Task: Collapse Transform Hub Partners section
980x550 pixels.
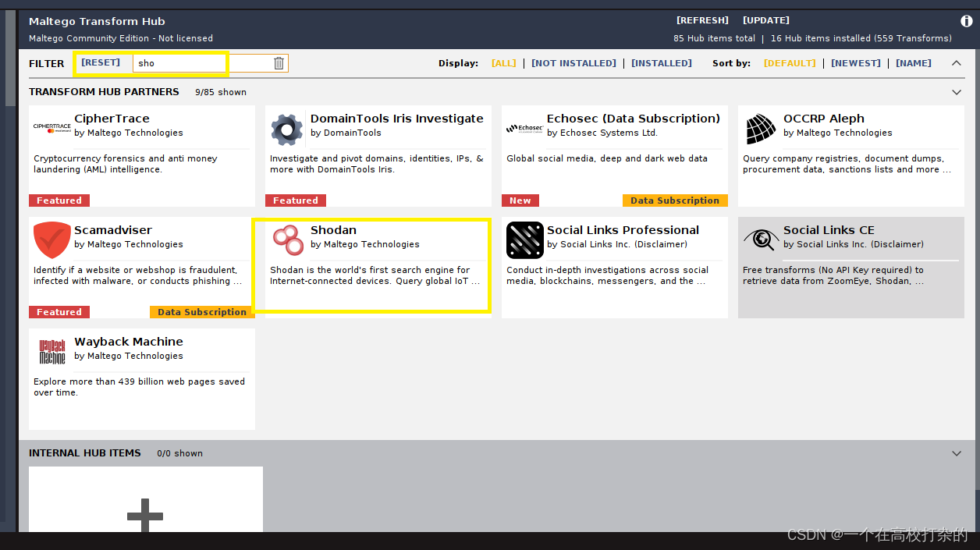Action: coord(957,92)
